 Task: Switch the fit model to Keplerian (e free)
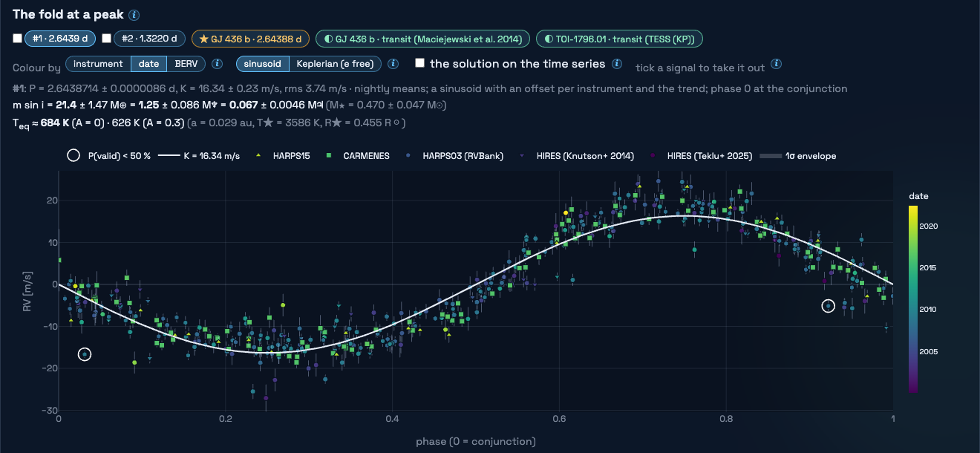(x=335, y=64)
